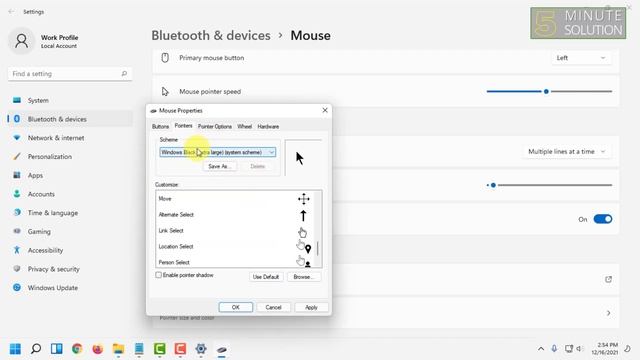Screen dimensions: 640x360
Task: Open the taskbar clock and date
Action: click(x=604, y=349)
